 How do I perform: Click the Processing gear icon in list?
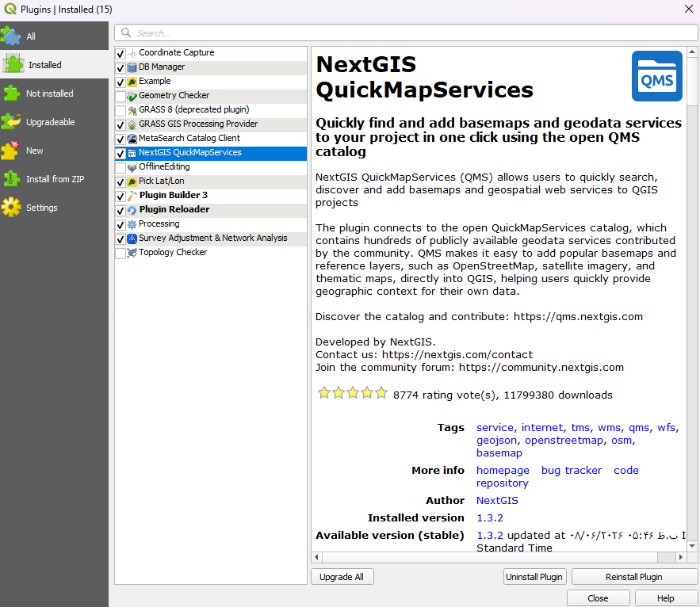(x=132, y=225)
